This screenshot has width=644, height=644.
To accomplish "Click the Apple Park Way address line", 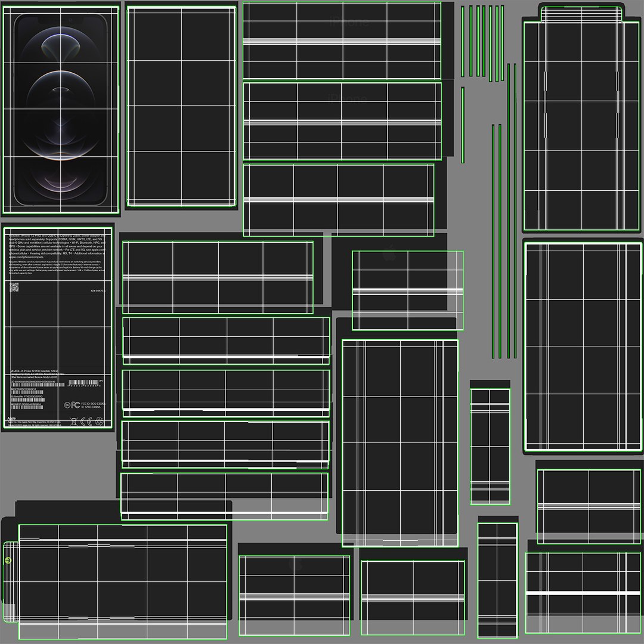I will click(x=34, y=422).
